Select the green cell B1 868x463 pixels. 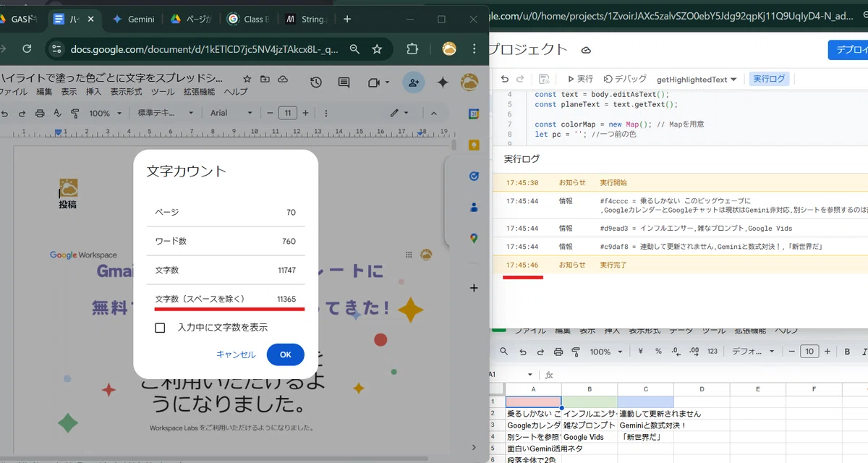[x=590, y=402]
